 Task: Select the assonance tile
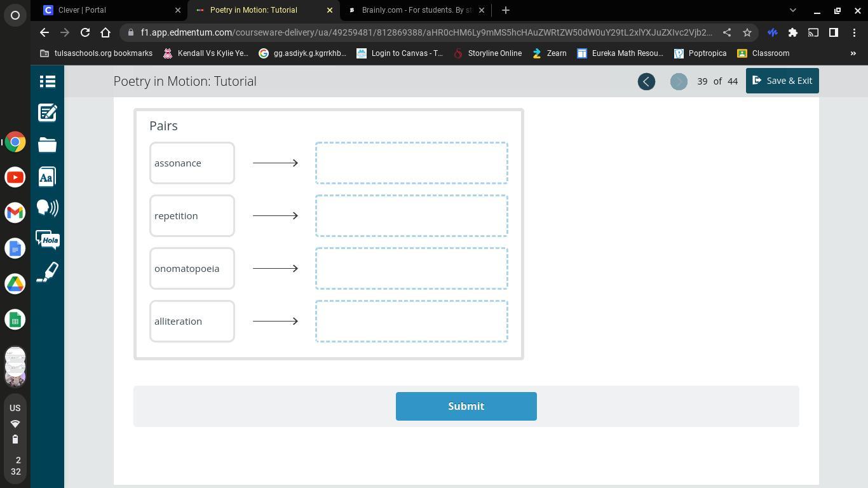tap(192, 163)
